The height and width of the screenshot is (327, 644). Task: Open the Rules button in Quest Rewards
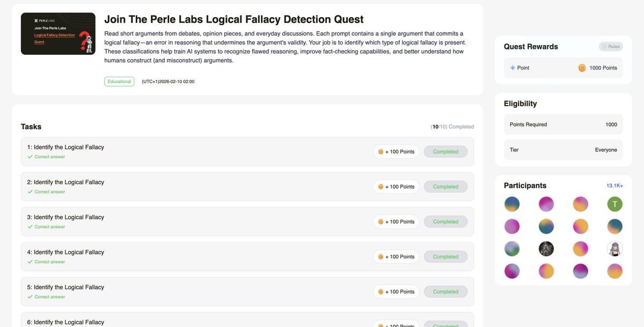click(x=611, y=47)
